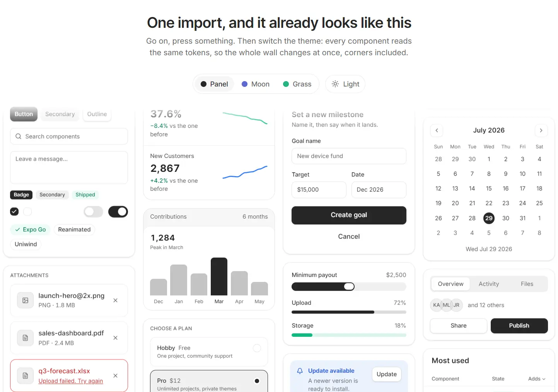Click the Upload failed. Try again link
Screen dimensions: 558x392
[71, 381]
